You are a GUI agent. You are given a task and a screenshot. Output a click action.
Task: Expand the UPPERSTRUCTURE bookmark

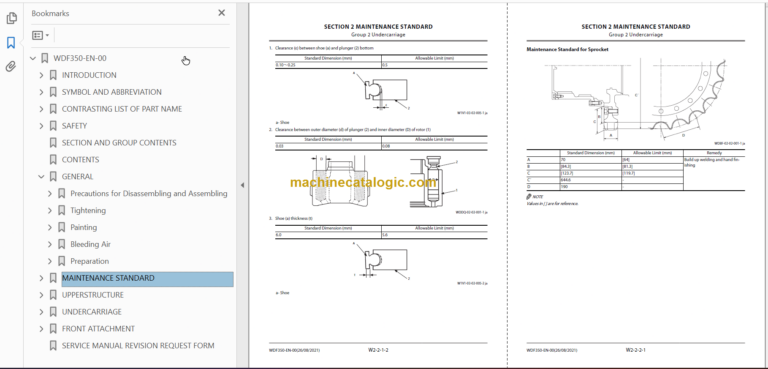(x=41, y=295)
